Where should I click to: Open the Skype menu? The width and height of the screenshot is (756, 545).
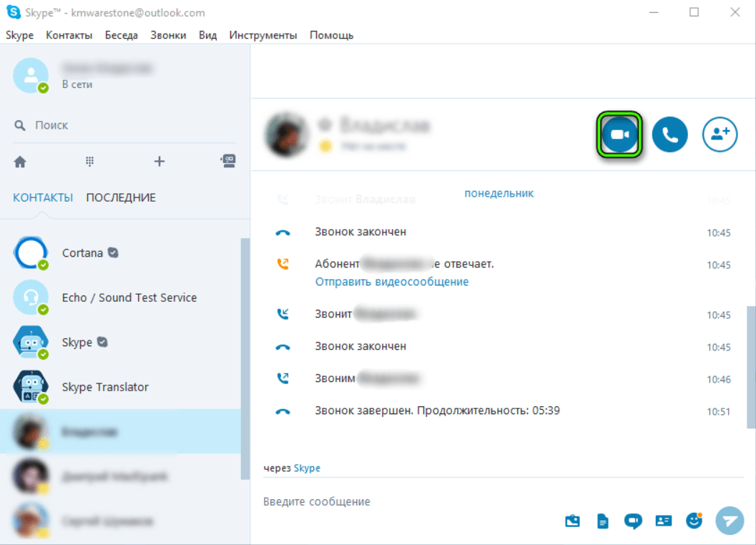[20, 35]
